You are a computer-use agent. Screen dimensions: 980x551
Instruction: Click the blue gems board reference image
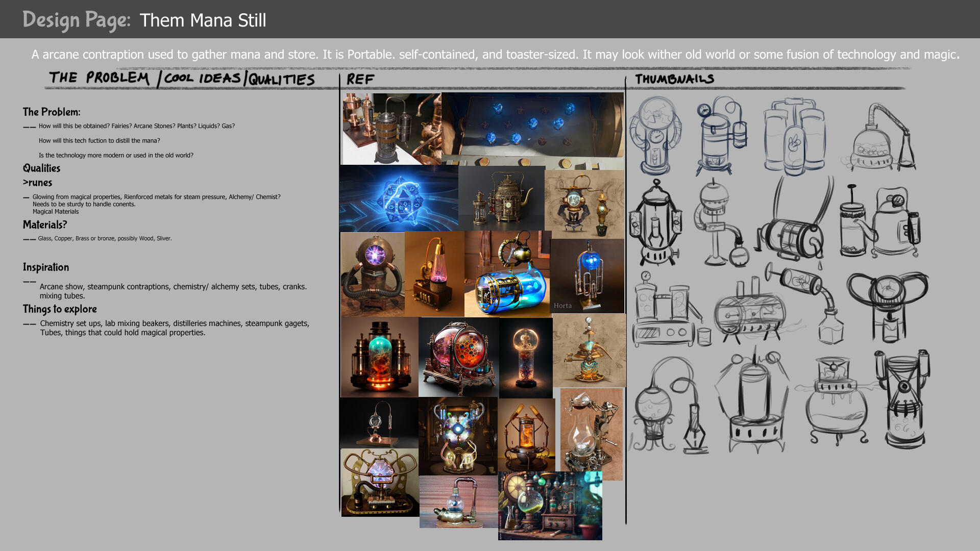point(532,128)
